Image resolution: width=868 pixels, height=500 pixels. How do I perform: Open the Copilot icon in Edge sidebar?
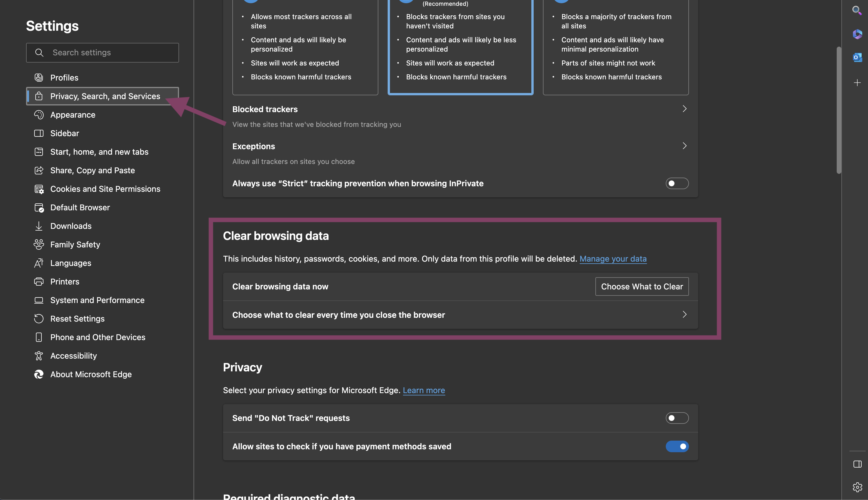[x=857, y=34]
